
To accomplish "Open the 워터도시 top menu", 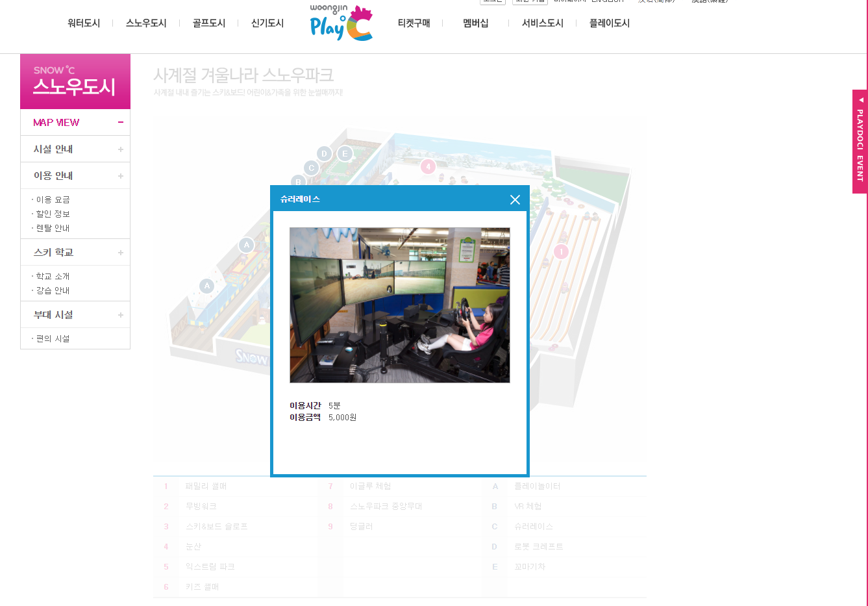I will click(x=84, y=23).
